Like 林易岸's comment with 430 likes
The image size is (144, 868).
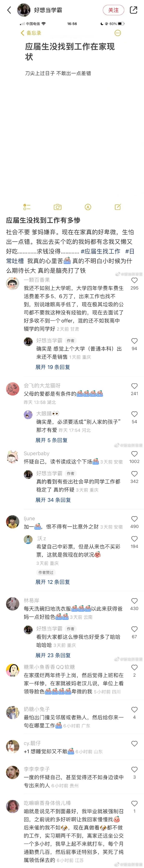tap(134, 601)
